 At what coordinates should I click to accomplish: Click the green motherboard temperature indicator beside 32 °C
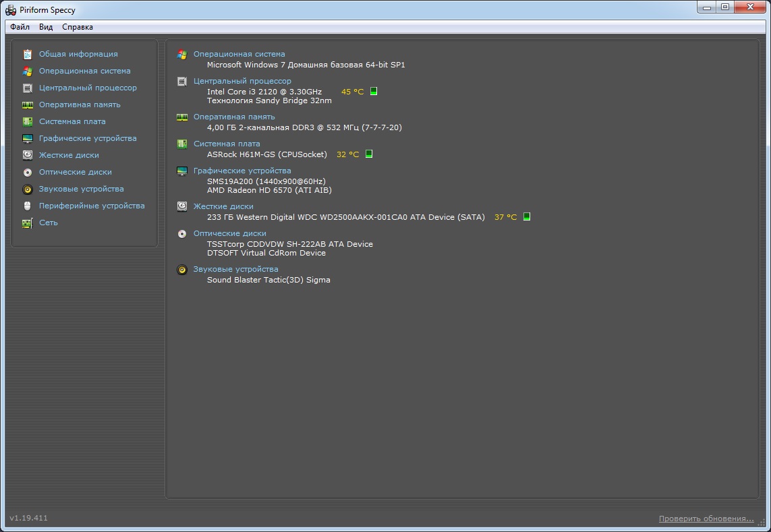(x=369, y=154)
